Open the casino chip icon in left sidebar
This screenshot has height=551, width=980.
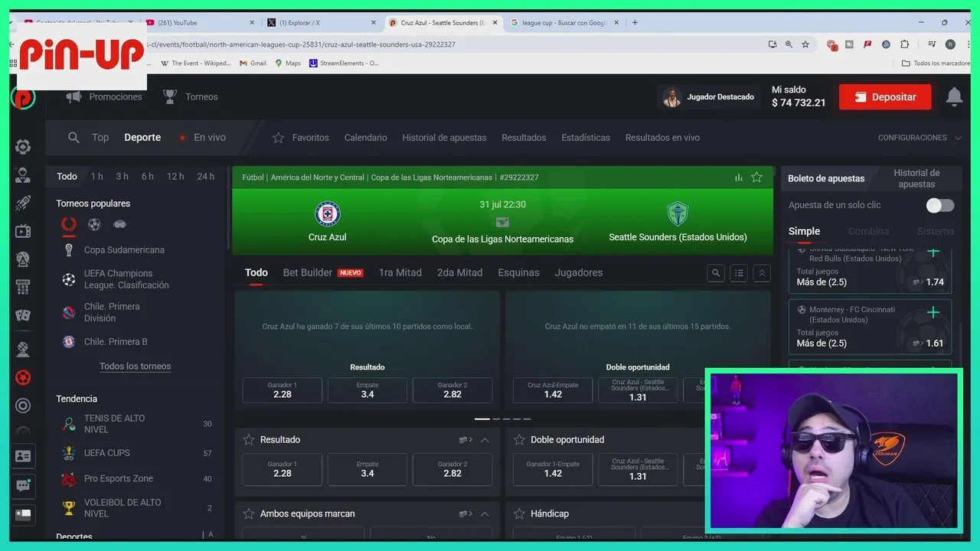tap(23, 147)
